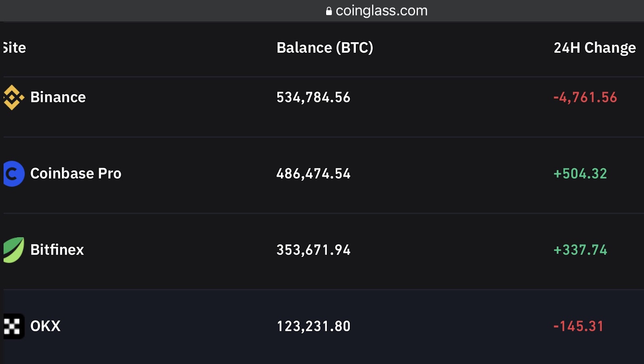This screenshot has height=364, width=644.
Task: Sort by 24H Change column header
Action: 595,48
